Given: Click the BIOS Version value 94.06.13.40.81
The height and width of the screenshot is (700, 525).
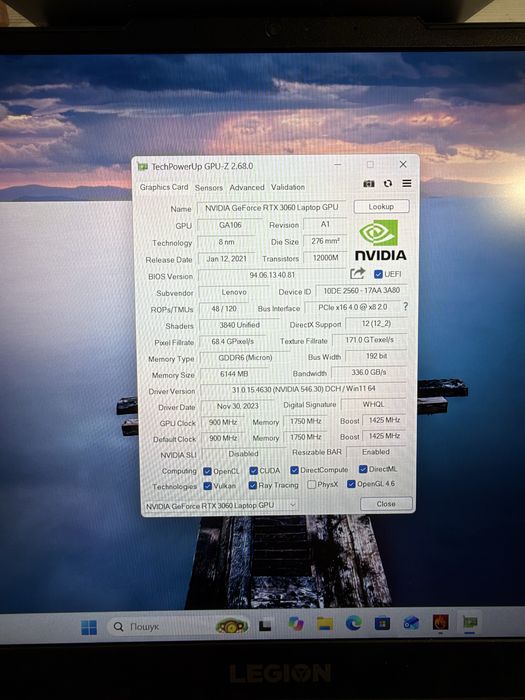Looking at the screenshot, I should point(272,275).
